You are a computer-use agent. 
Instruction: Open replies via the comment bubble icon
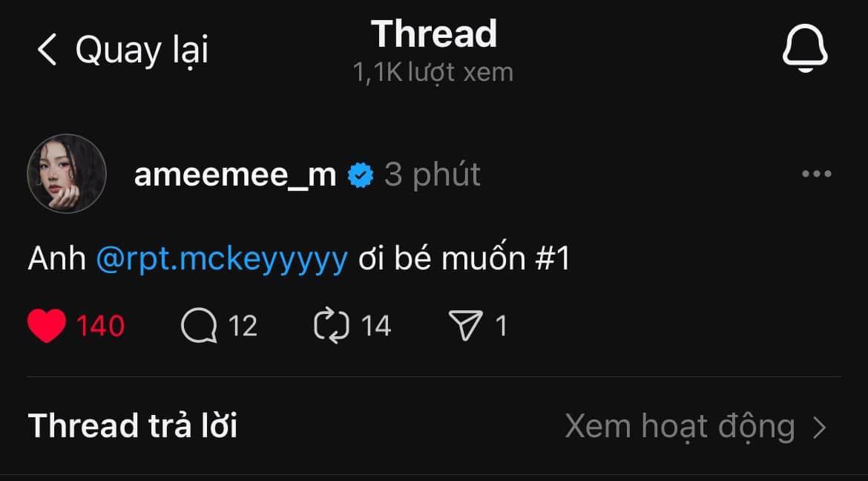point(199,327)
